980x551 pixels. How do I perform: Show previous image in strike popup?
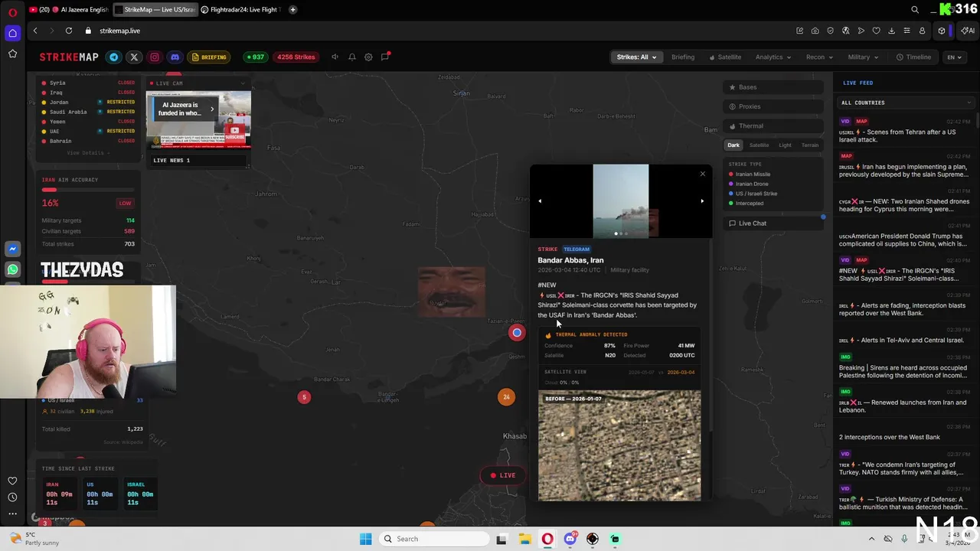pyautogui.click(x=540, y=201)
